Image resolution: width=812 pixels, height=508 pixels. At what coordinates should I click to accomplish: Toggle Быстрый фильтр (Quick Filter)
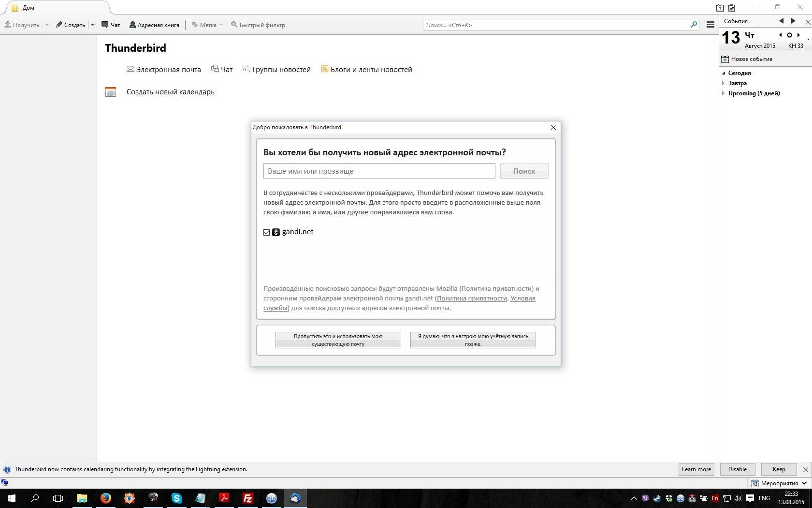click(x=258, y=25)
